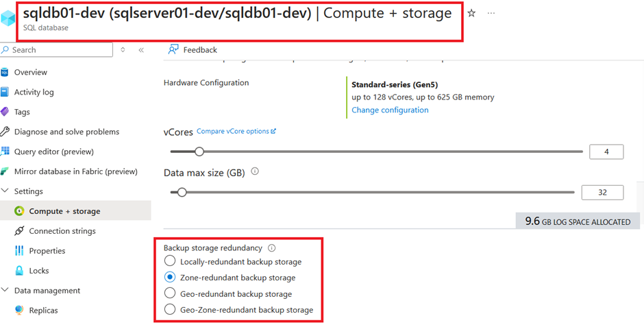Select Geo-Zone-redundant backup storage option
Image resolution: width=644 pixels, height=325 pixels.
169,309
